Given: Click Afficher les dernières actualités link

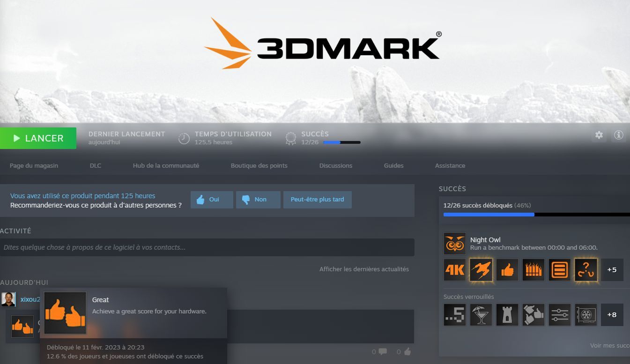Looking at the screenshot, I should [x=364, y=269].
